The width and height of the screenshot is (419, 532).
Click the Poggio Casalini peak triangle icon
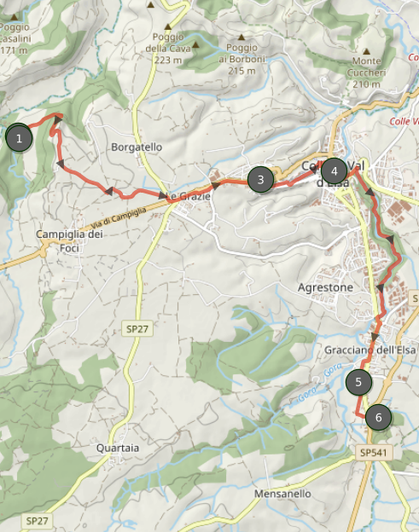pos(14,17)
